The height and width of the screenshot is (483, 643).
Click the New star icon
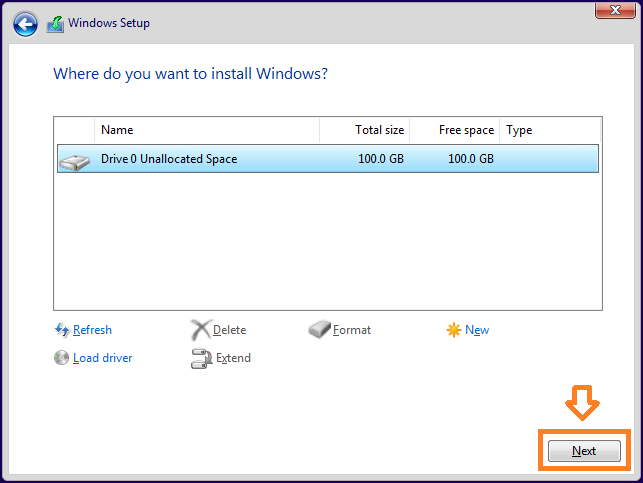tap(454, 330)
